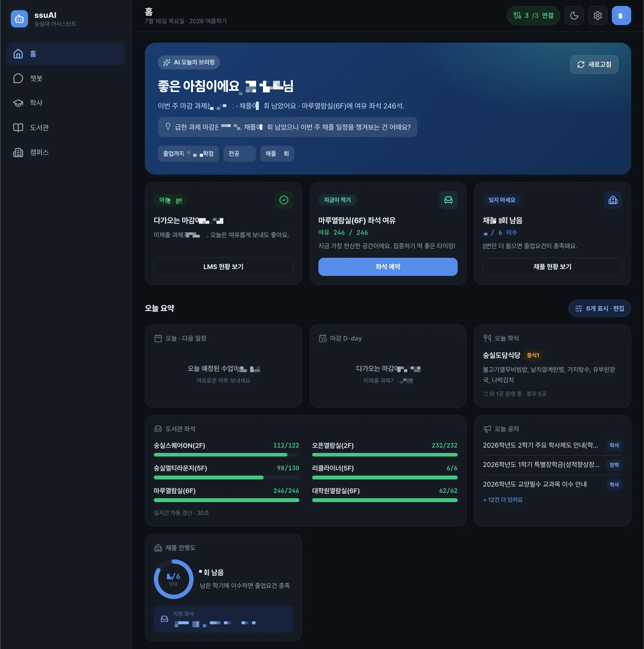Click the utensils icon beside 오늘 학식
644x649 pixels.
click(487, 338)
